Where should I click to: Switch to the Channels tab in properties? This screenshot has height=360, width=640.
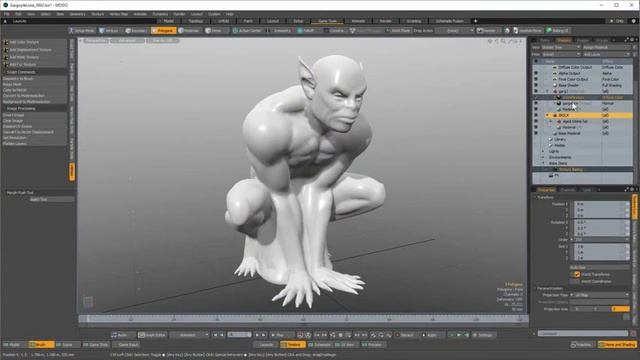(568, 190)
